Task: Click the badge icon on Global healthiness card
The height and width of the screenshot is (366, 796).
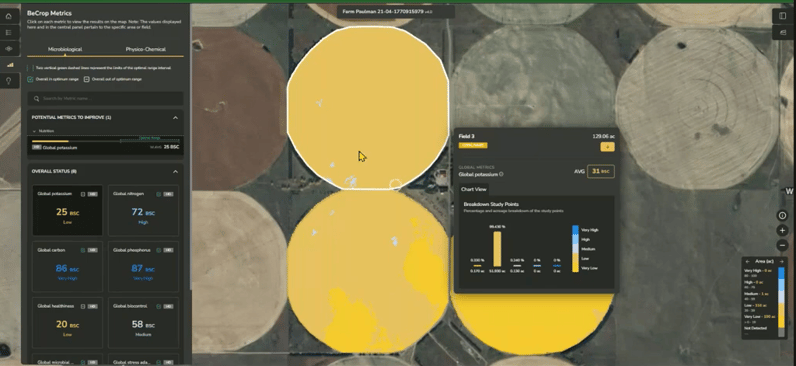Action: tap(92, 306)
